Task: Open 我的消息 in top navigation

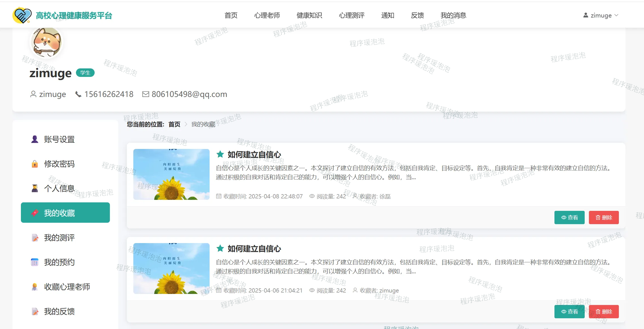Action: 453,15
